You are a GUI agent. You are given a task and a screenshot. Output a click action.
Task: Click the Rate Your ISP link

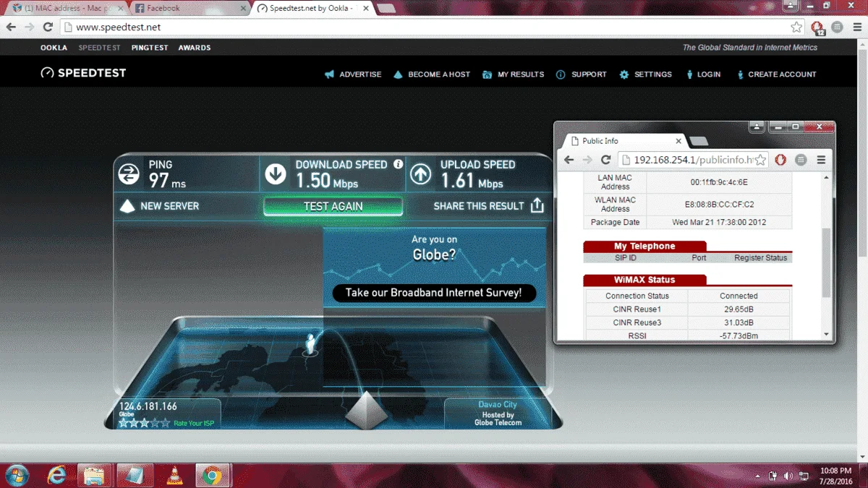tap(194, 423)
